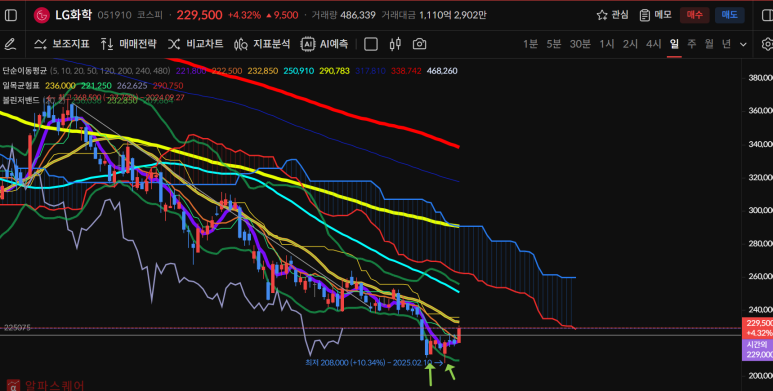Expand more timeframes chevron
773x391 pixels.
pyautogui.click(x=743, y=44)
